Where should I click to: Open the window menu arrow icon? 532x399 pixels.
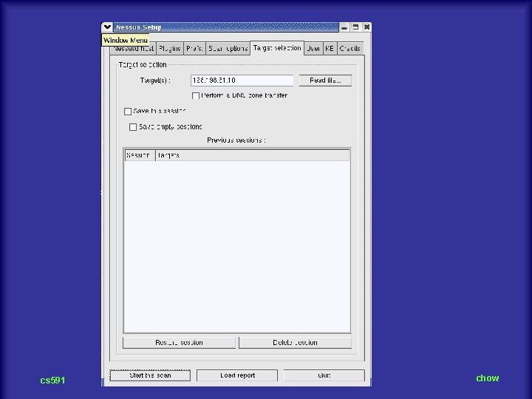point(107,27)
